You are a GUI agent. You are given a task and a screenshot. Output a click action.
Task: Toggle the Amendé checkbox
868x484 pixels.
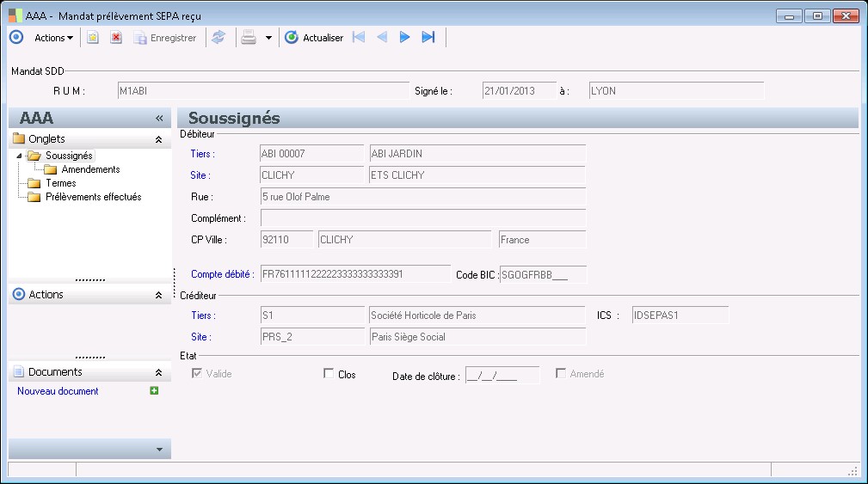[x=561, y=374]
